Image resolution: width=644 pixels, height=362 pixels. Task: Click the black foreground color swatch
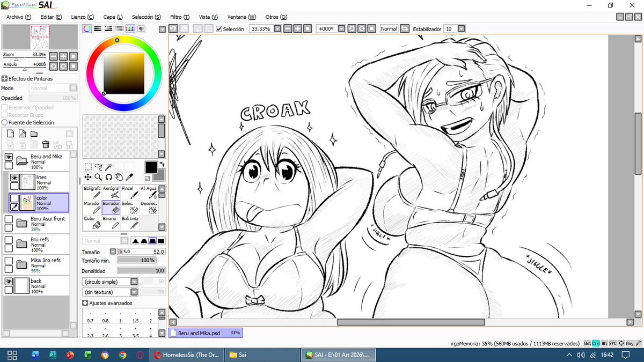pos(151,167)
